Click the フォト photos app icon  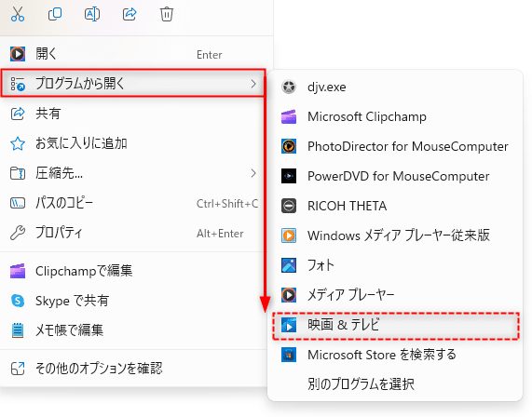[x=289, y=265]
